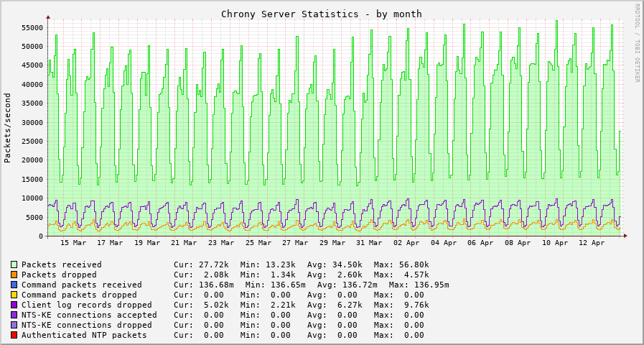Click the '55000' y-axis tick label
Image resolution: width=644 pixels, height=345 pixels.
click(32, 27)
